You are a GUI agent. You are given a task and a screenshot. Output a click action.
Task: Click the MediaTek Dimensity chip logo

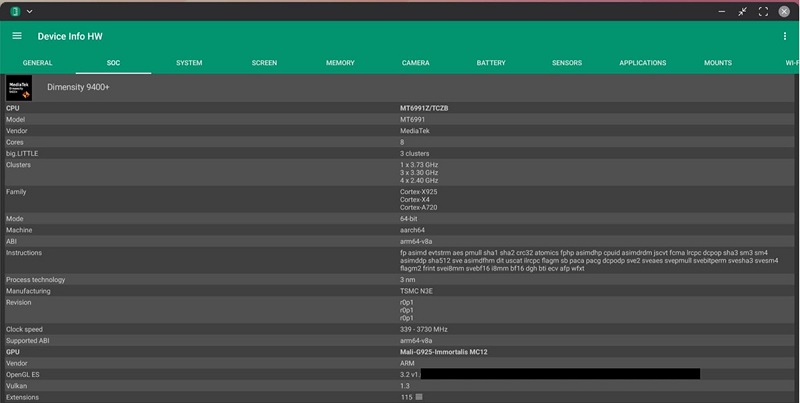click(x=19, y=88)
